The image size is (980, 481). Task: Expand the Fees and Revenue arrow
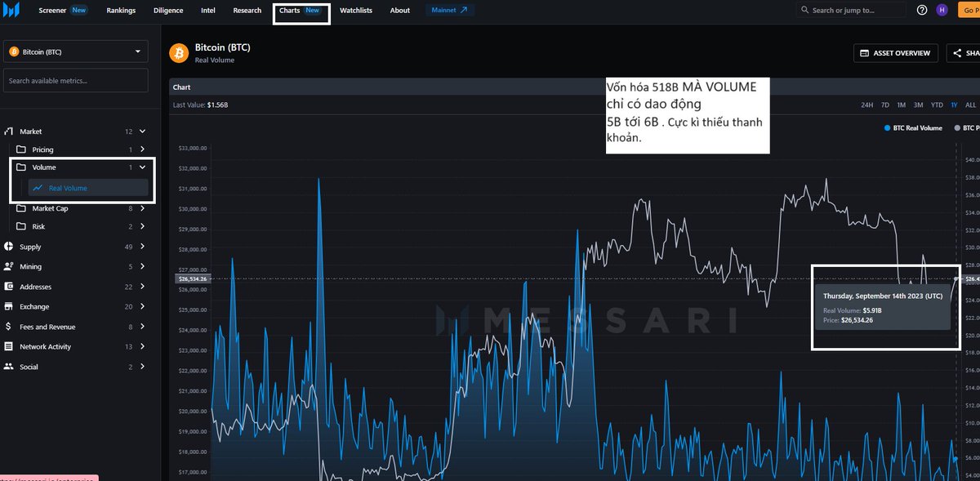pyautogui.click(x=142, y=327)
